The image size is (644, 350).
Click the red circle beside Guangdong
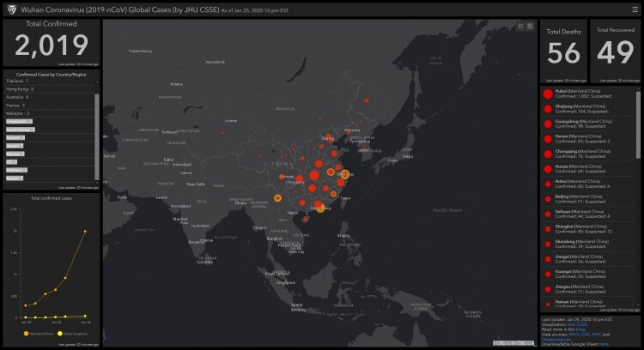click(548, 124)
